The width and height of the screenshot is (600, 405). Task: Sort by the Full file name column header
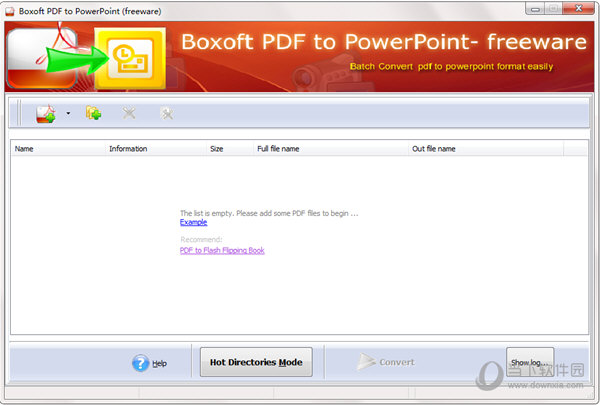click(331, 149)
